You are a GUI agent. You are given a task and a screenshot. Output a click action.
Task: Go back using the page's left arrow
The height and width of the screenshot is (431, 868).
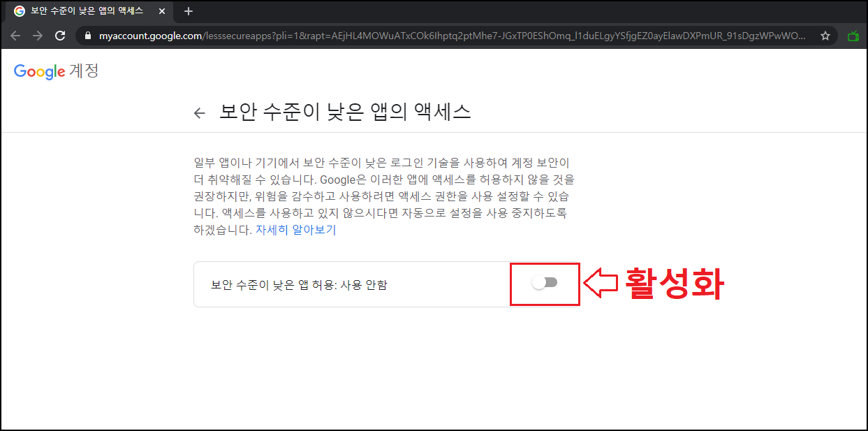(x=200, y=113)
